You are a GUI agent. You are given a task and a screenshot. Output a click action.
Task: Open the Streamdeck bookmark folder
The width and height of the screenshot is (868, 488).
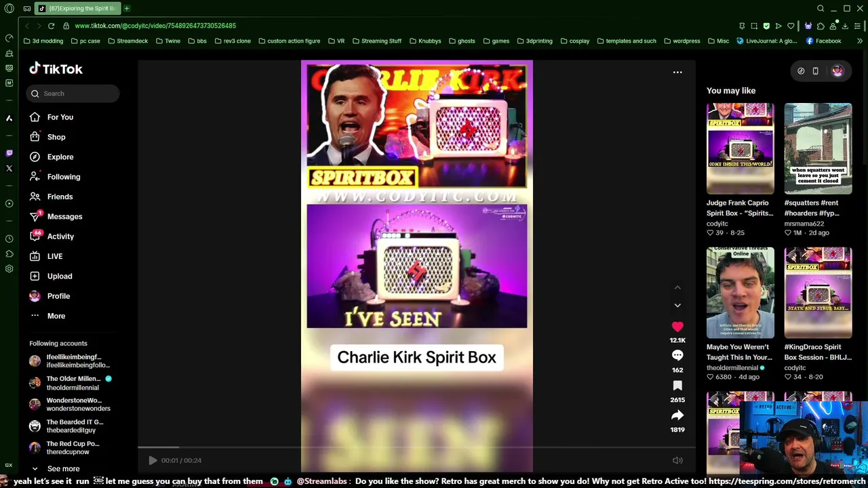[x=127, y=41]
